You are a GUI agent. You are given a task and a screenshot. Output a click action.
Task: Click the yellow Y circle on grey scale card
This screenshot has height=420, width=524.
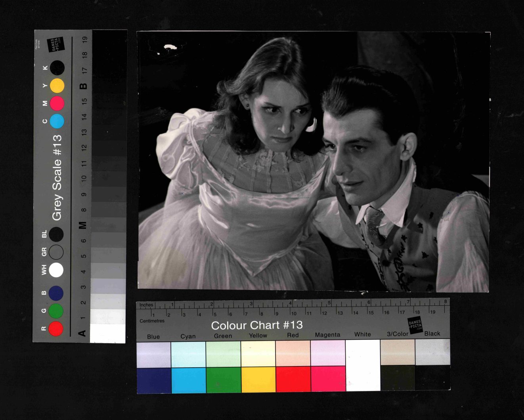click(x=57, y=85)
